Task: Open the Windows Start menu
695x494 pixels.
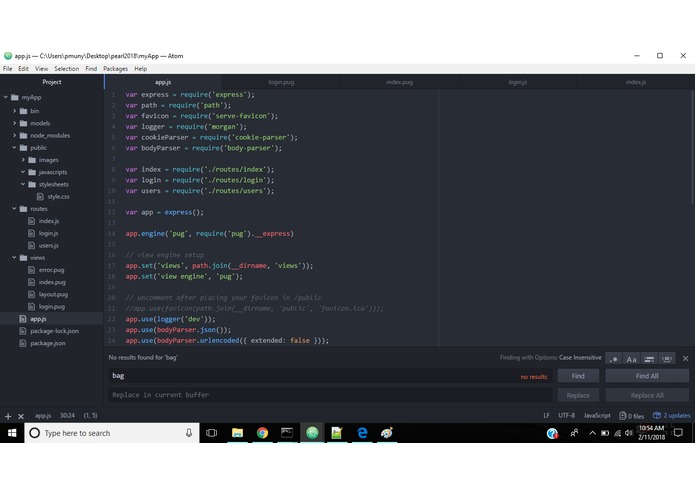Action: pyautogui.click(x=12, y=433)
